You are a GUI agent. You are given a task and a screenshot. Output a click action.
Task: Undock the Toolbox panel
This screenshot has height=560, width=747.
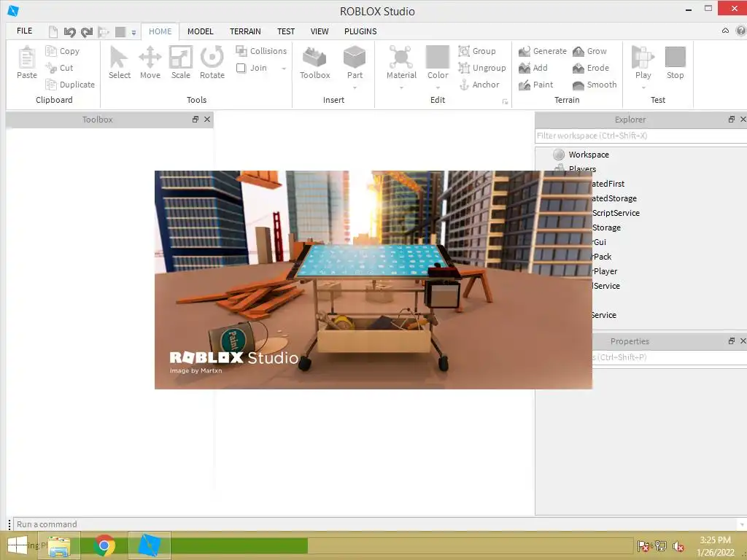coord(196,119)
